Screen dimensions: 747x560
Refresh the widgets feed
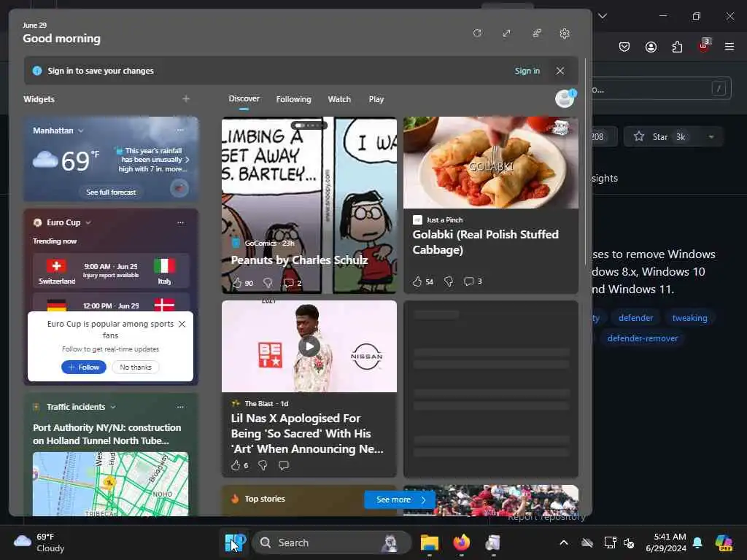pyautogui.click(x=477, y=34)
